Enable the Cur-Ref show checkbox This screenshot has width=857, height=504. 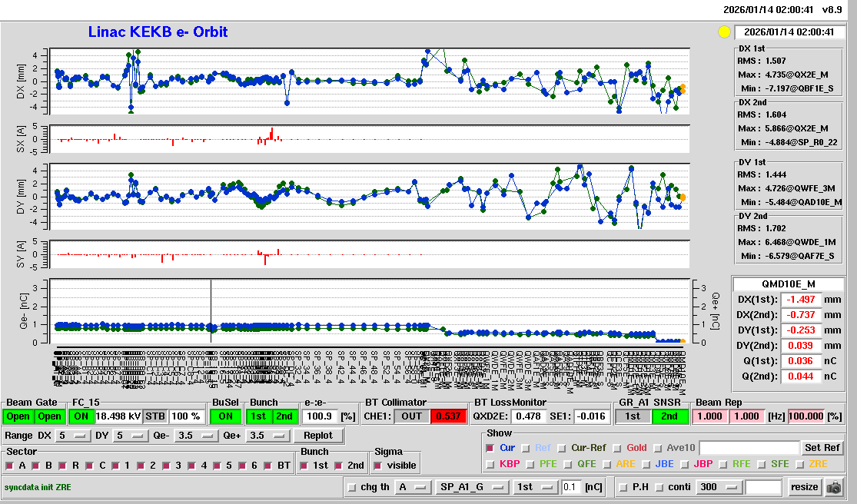point(562,448)
